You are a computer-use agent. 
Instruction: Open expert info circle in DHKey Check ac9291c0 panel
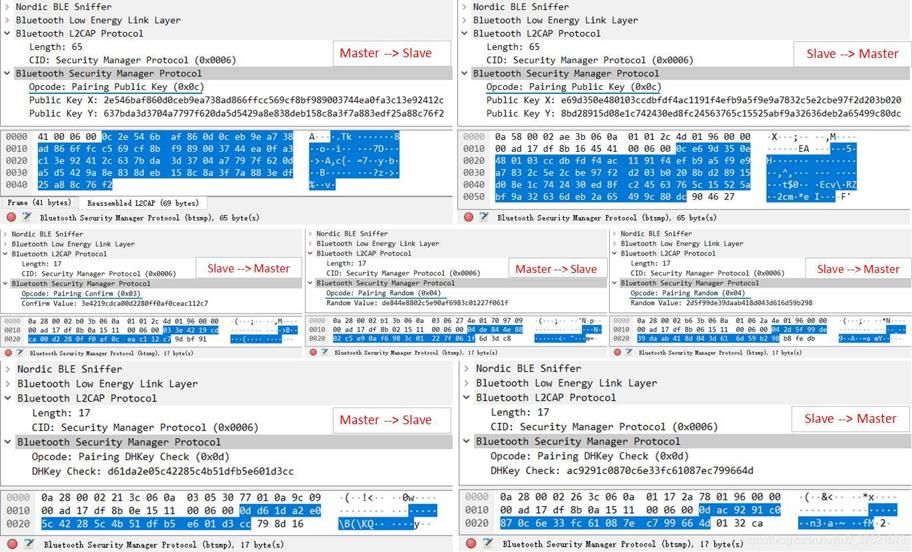tap(471, 543)
